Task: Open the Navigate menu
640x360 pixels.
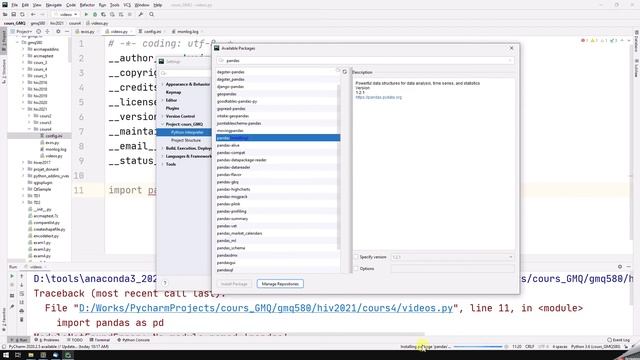Action: tap(53, 5)
